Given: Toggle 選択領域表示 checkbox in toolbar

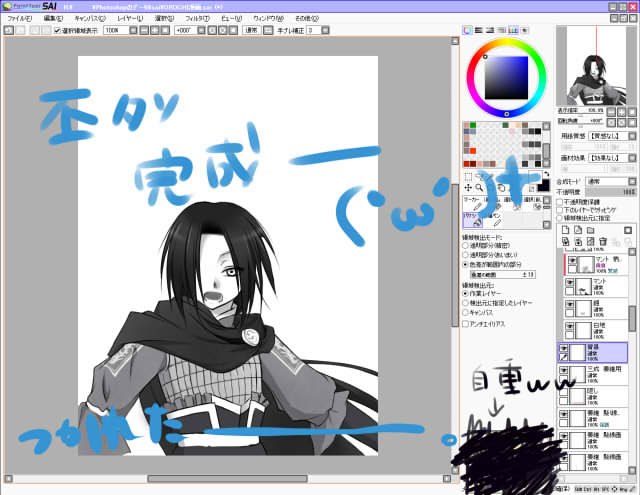Looking at the screenshot, I should pos(58,31).
